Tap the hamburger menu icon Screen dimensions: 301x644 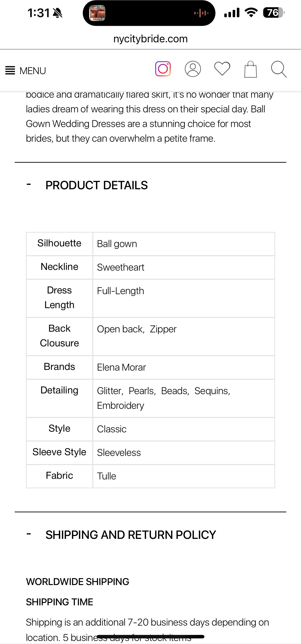pyautogui.click(x=10, y=70)
